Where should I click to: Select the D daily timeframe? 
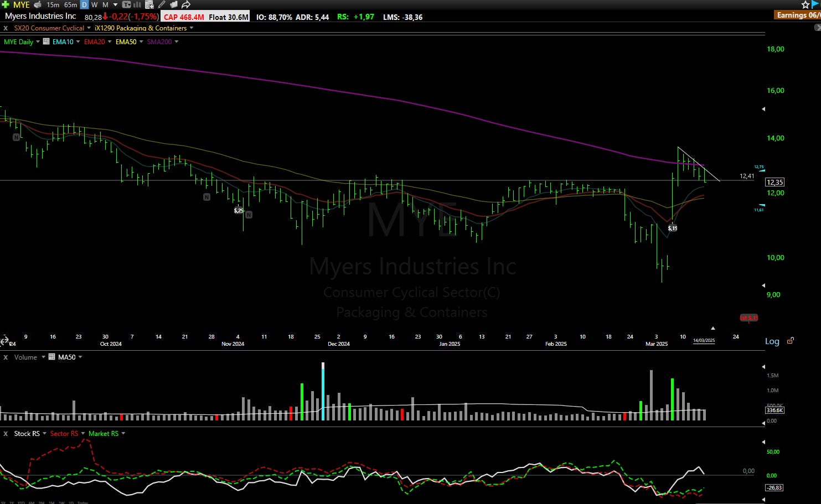click(84, 4)
